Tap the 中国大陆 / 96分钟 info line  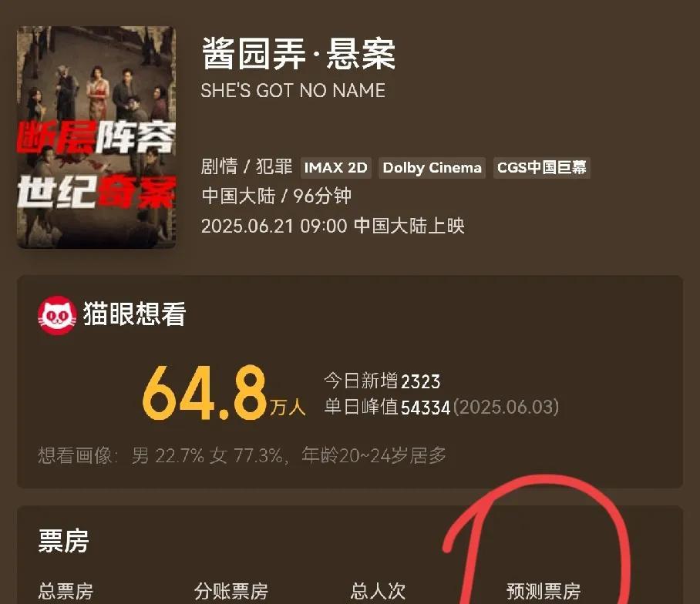click(276, 196)
